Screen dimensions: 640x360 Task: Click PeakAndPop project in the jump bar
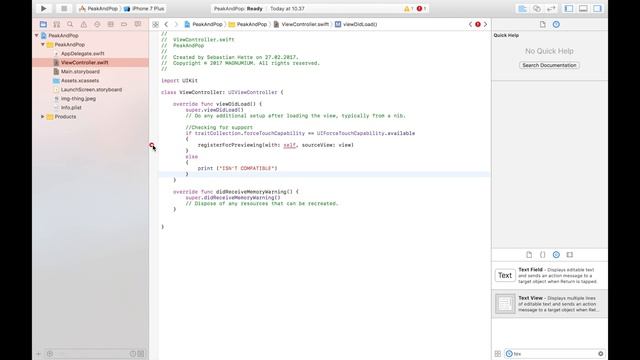coord(203,24)
